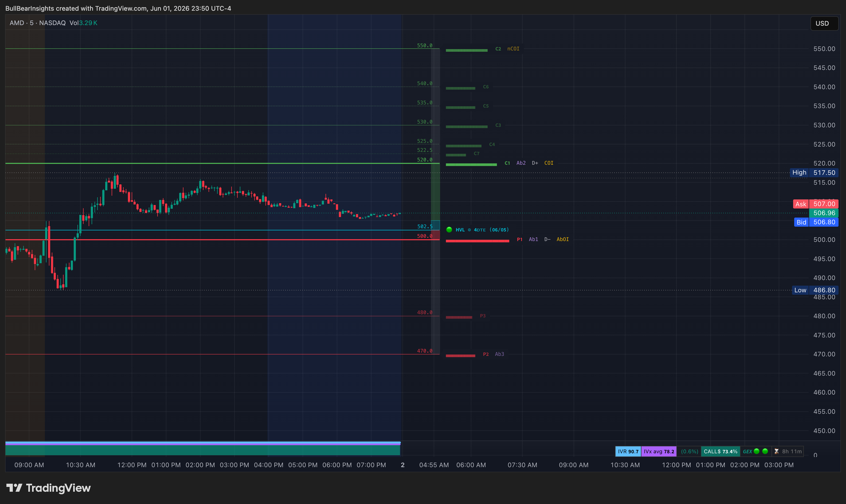Click the P1 red bar at 500

pos(477,241)
